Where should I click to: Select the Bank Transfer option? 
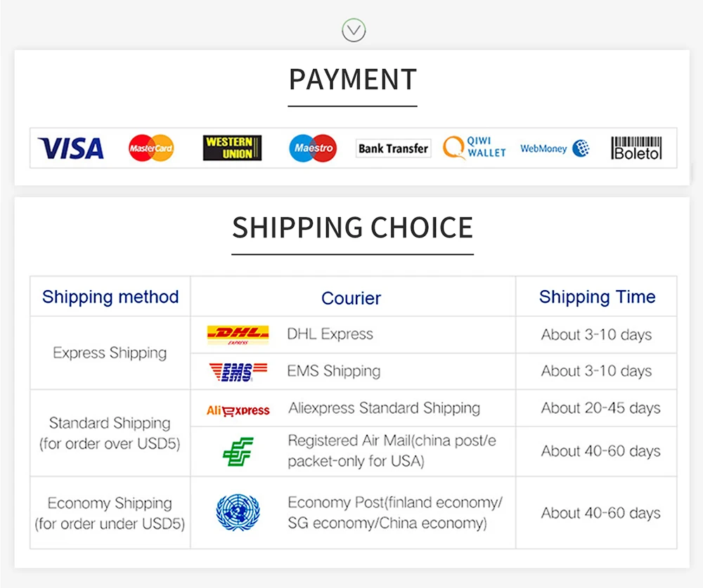pyautogui.click(x=393, y=148)
